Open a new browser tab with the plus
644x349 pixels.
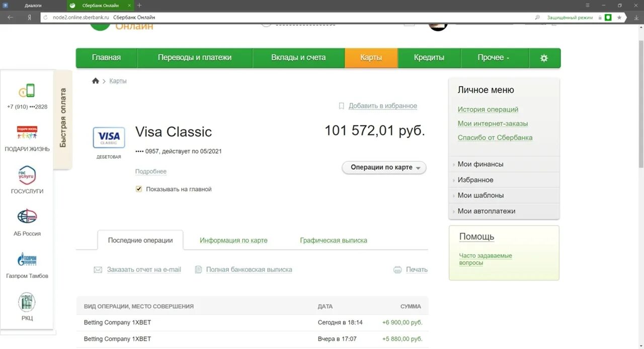pos(139,5)
